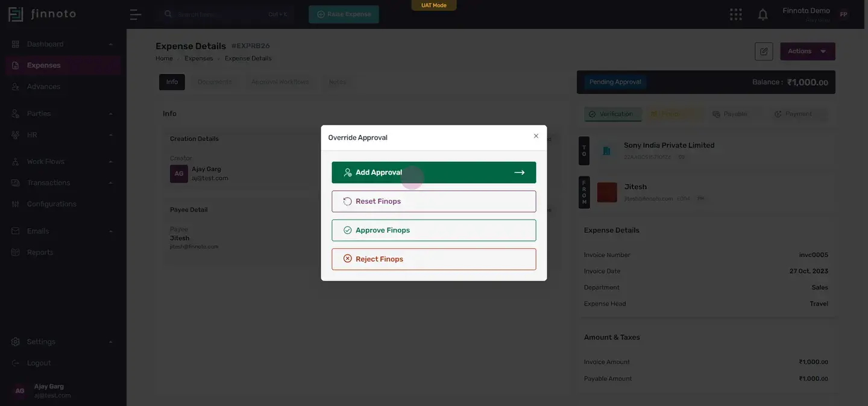Expand the Transactions menu chevron
Image resolution: width=868 pixels, height=406 pixels.
tap(111, 183)
